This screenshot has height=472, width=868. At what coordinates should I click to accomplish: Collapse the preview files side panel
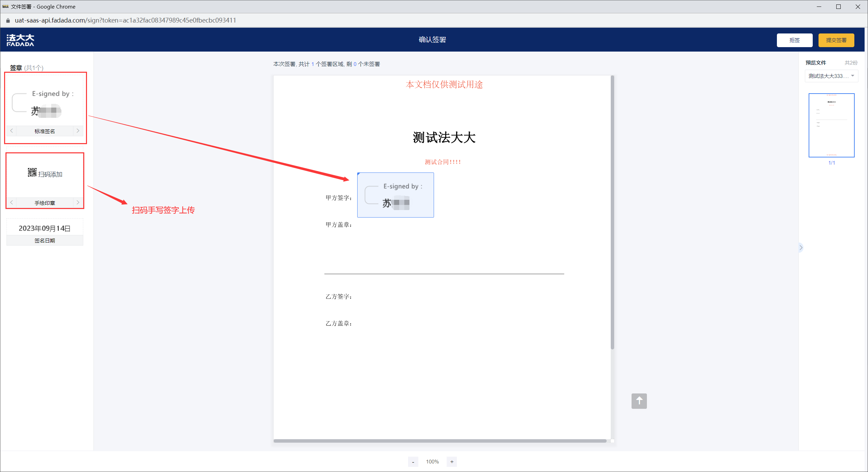click(x=801, y=248)
